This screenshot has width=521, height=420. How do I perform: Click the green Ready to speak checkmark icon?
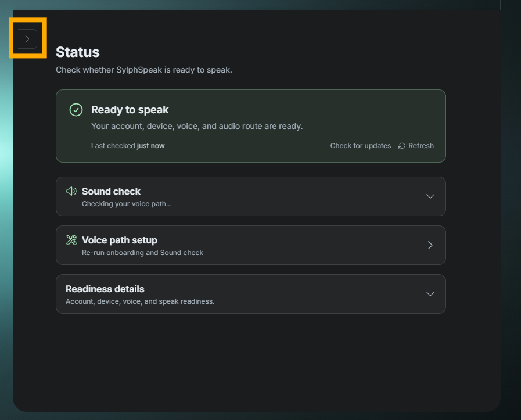[x=76, y=110]
